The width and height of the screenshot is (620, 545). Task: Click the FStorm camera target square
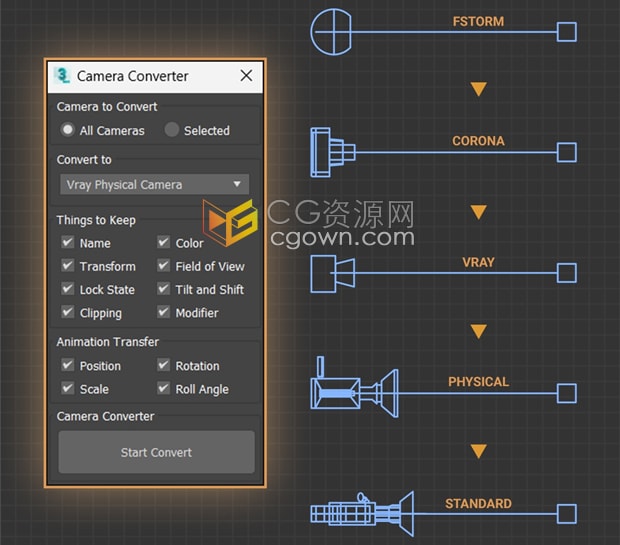[x=566, y=32]
